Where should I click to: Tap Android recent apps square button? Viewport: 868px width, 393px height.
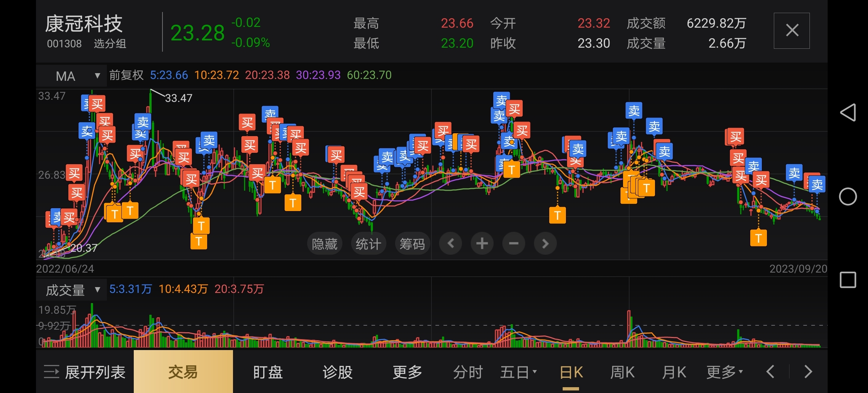pyautogui.click(x=848, y=280)
